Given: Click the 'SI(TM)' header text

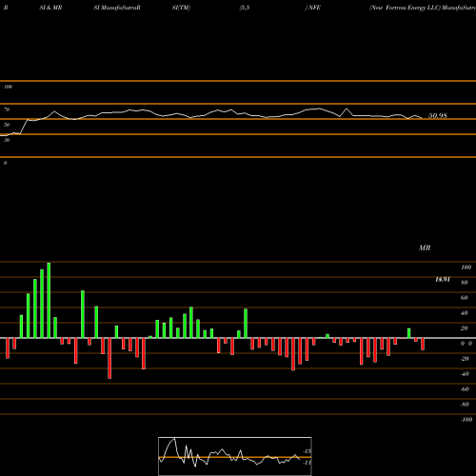Looking at the screenshot, I should (181, 8).
